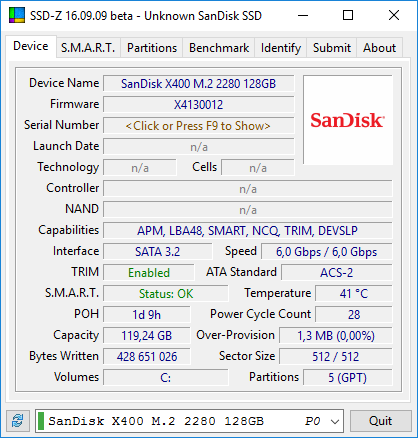Minimize the SSD-Z window

(x=303, y=15)
